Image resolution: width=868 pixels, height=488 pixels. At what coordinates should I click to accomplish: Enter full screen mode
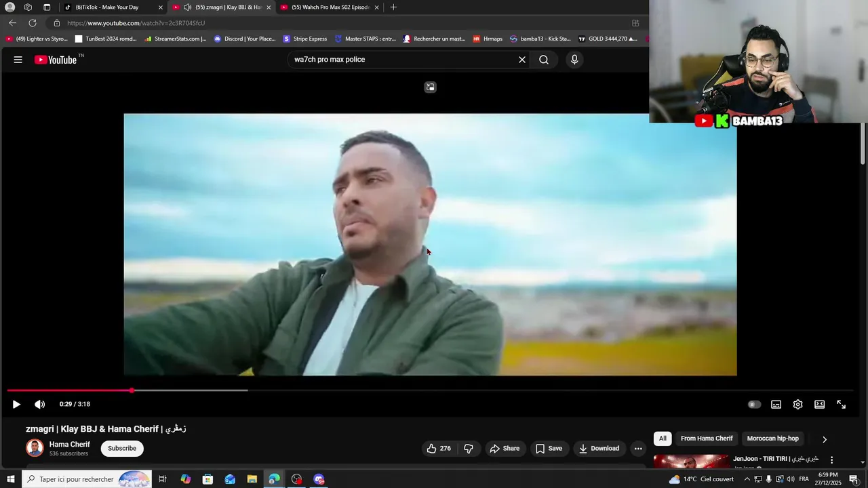[841, 404]
